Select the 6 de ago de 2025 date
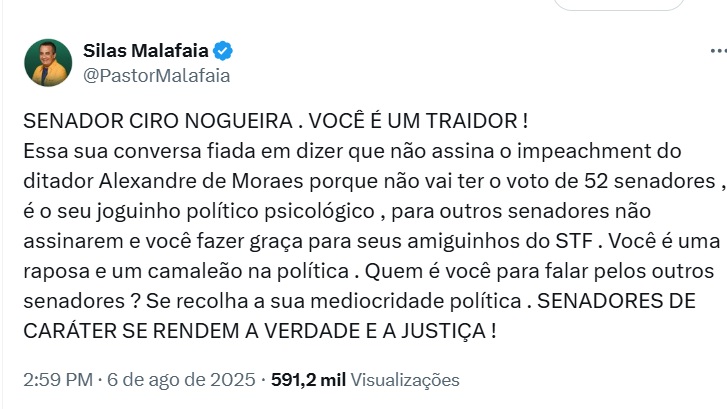This screenshot has height=409, width=727. coord(181,380)
